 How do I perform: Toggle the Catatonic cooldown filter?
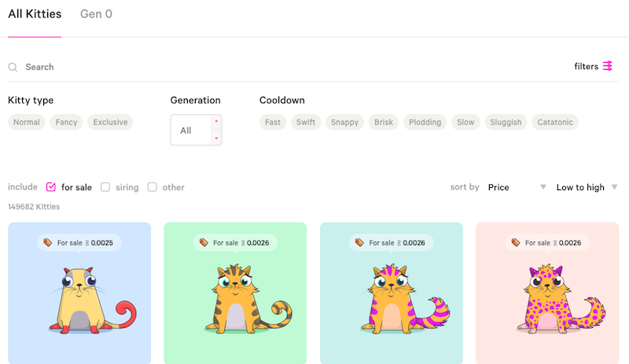555,122
